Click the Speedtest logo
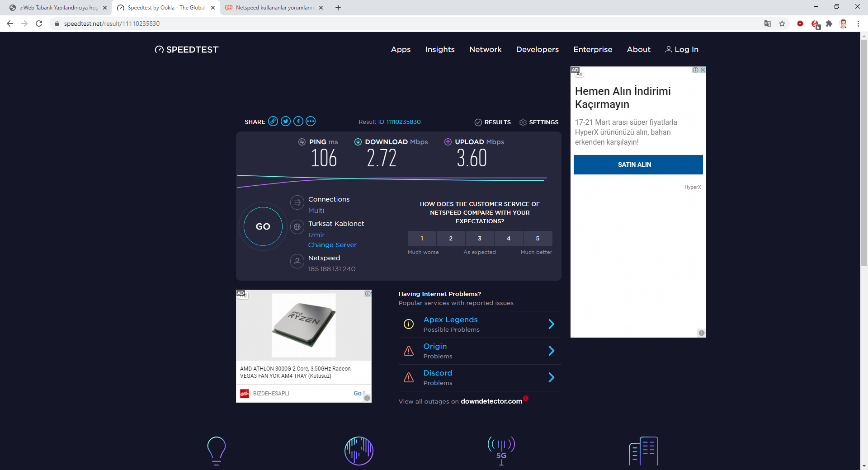 (x=187, y=49)
